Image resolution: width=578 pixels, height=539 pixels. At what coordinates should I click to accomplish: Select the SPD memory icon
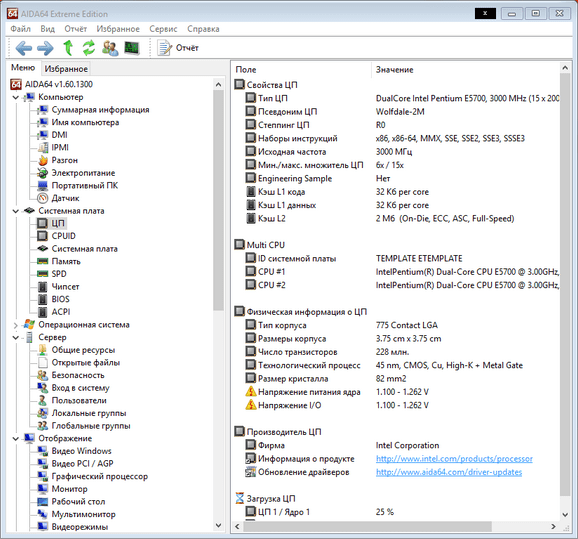pos(43,274)
